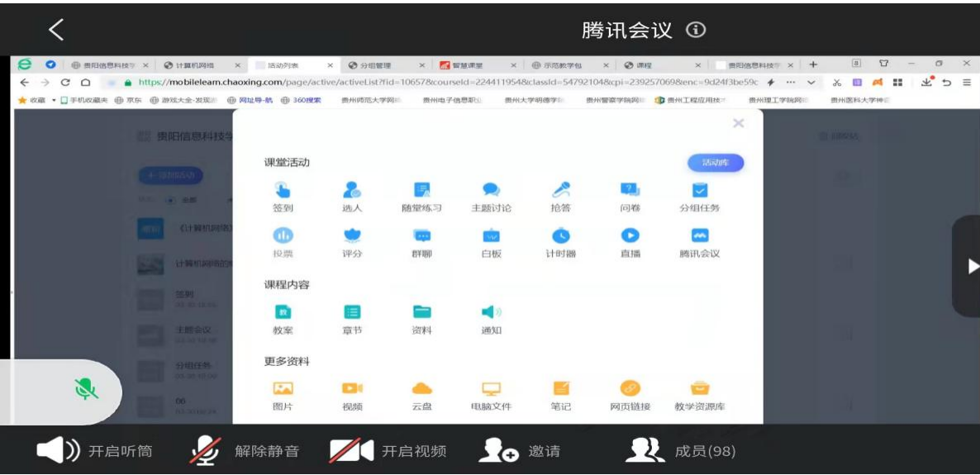980x475 pixels.
Task: Close the activity picker dialog
Action: pos(738,123)
